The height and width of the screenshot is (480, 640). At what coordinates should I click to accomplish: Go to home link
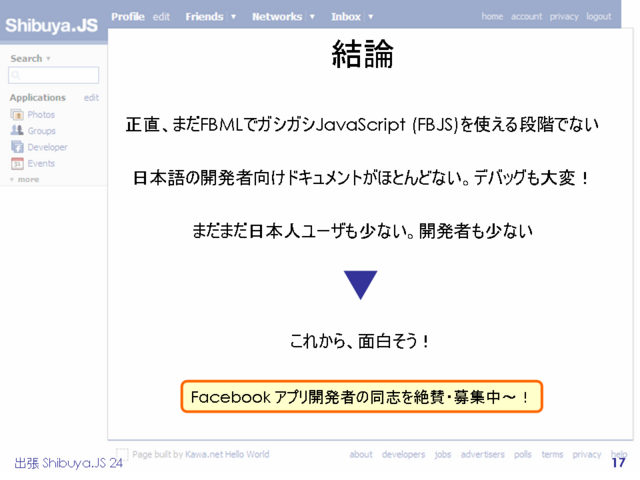[492, 16]
